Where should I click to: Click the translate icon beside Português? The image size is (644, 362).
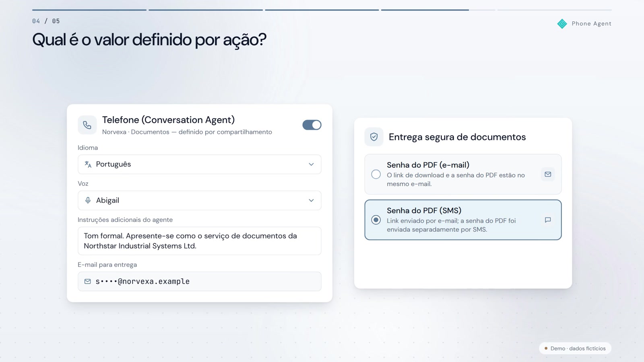tap(88, 164)
